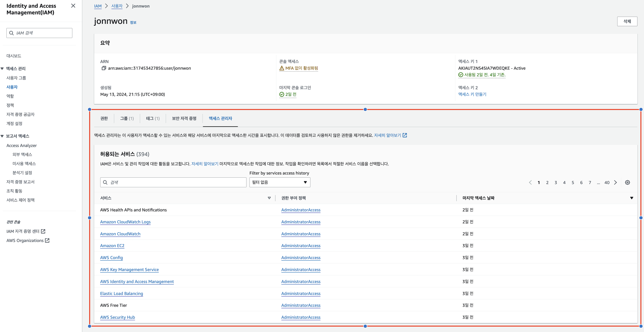Go to page 3 of services

(555, 182)
